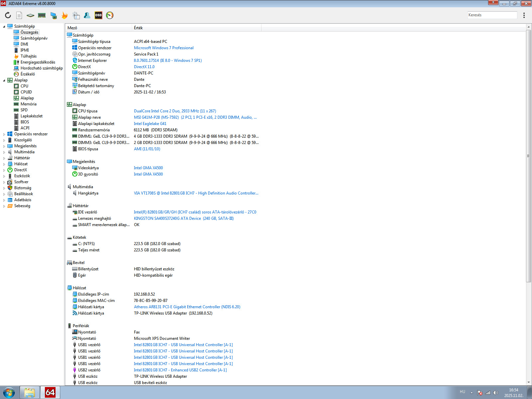Viewport: 532px width, 399px height.
Task: Open the three-dot menu button
Action: [524, 15]
